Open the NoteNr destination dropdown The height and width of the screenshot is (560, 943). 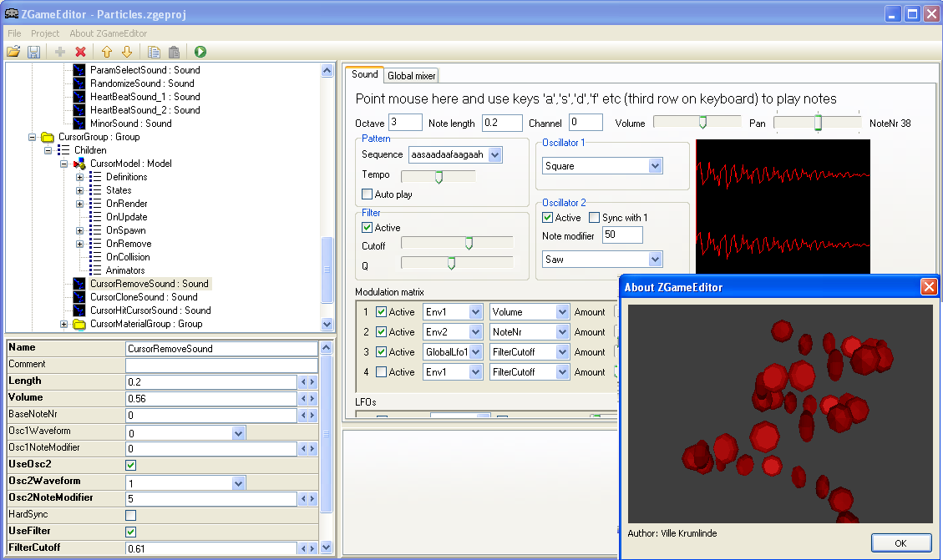tap(562, 332)
